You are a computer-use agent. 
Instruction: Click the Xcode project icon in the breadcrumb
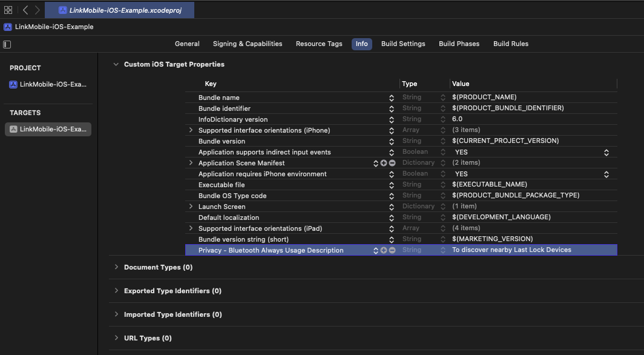click(7, 27)
